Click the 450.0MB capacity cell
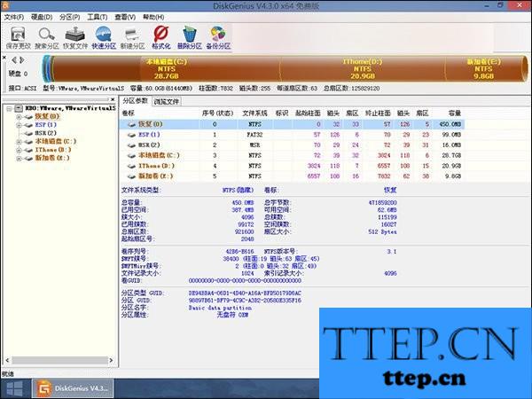532x399 pixels. tap(450, 124)
